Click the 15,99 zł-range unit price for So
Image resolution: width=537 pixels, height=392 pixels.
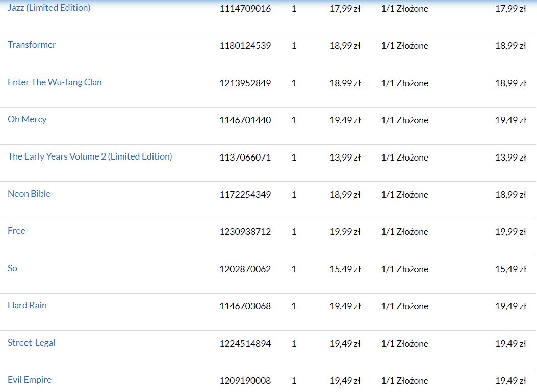pos(345,269)
